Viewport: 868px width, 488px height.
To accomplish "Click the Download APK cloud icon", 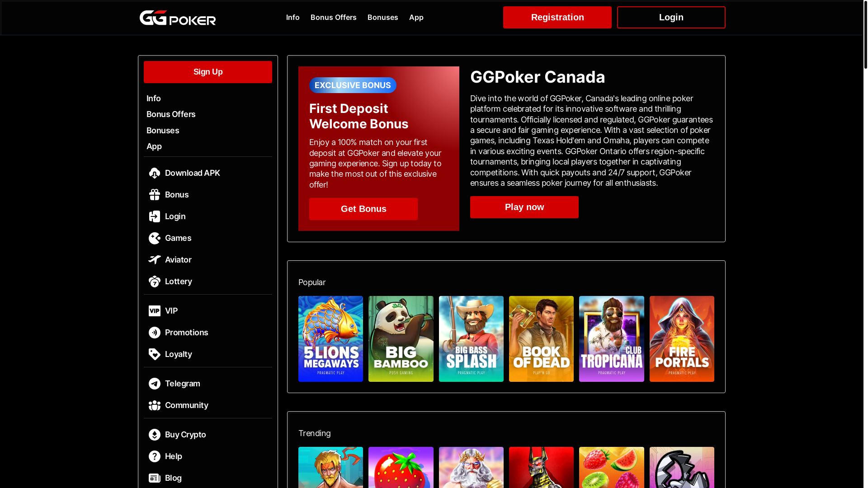I will 155,173.
